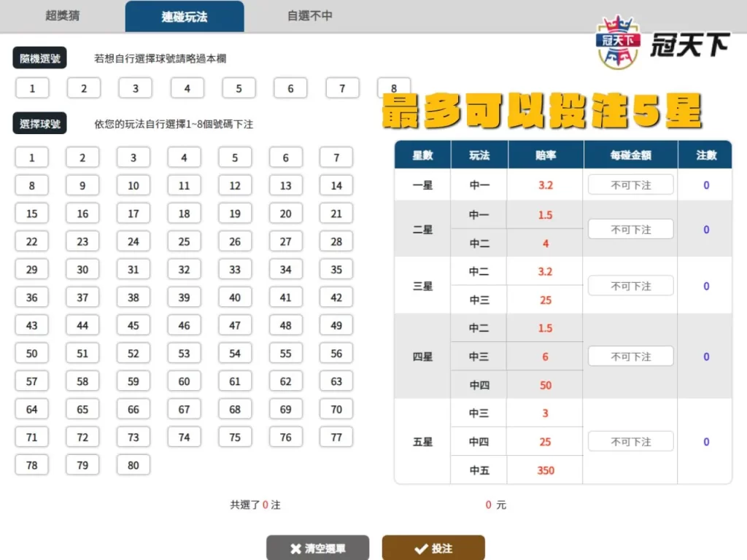Click the odds value 350 for 中五
Image resolution: width=747 pixels, height=560 pixels.
pos(544,470)
